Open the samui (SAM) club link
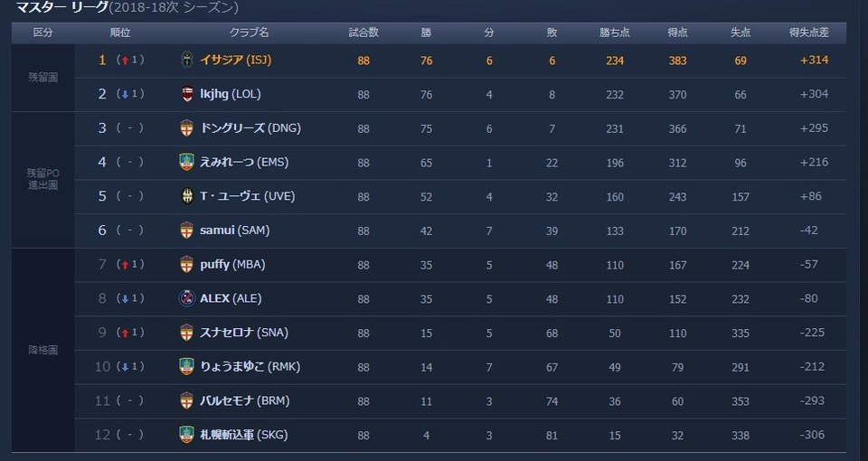Image resolution: width=868 pixels, height=461 pixels. click(235, 230)
